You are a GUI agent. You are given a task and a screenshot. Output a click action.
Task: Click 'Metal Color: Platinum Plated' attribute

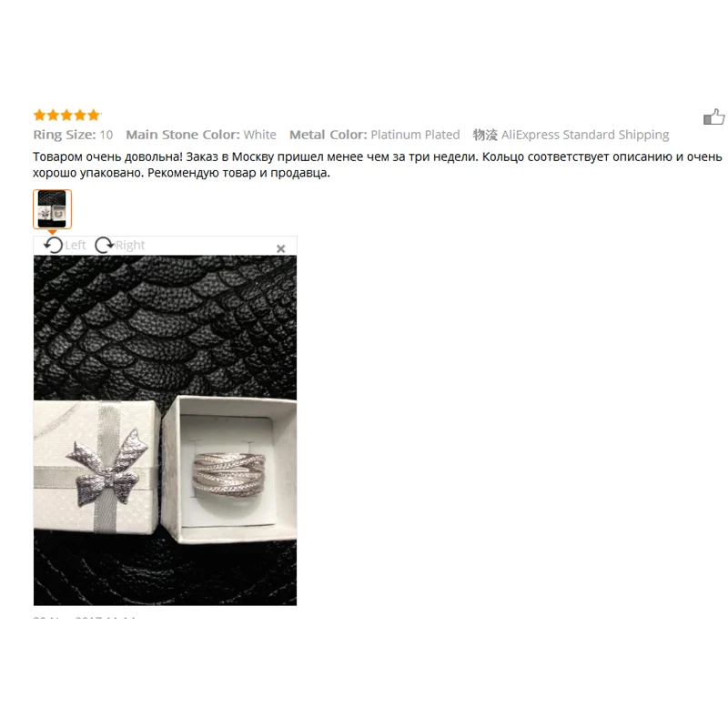click(375, 135)
